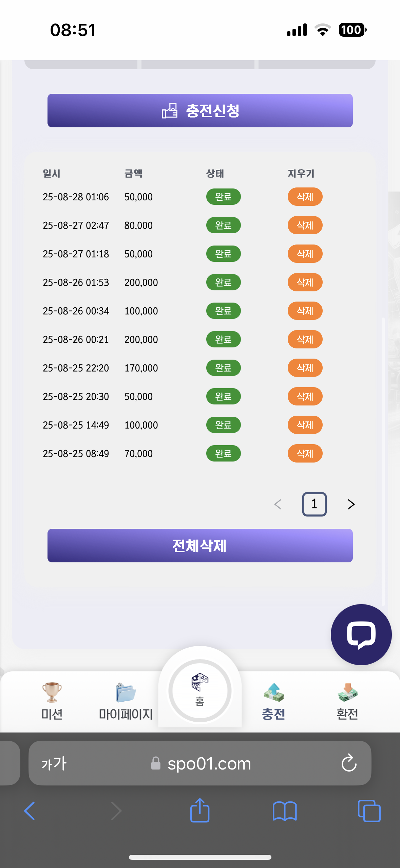Go to next page chevron
400x868 pixels.
351,504
